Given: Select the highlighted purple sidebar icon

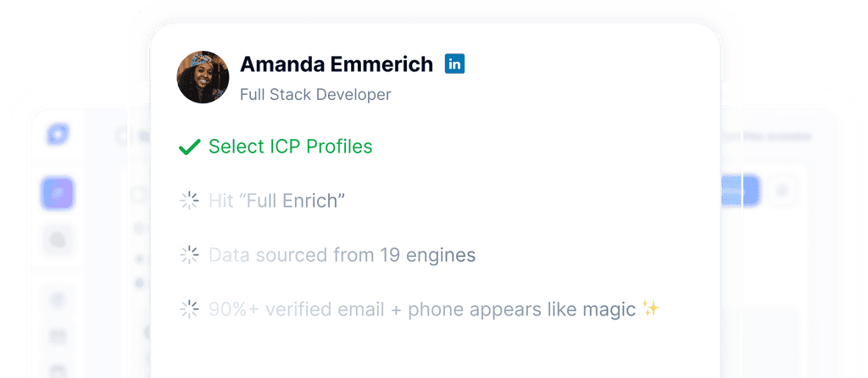Looking at the screenshot, I should pos(58,193).
